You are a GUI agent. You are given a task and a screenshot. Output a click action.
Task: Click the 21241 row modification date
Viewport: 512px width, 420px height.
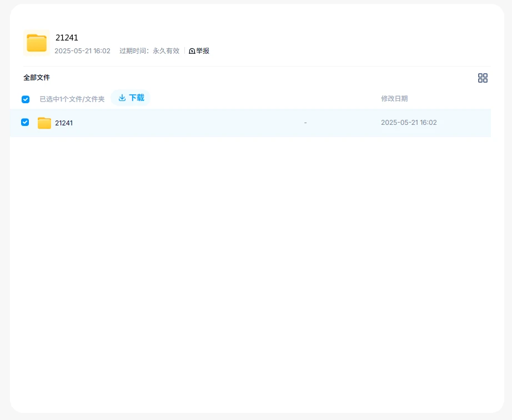pyautogui.click(x=409, y=123)
